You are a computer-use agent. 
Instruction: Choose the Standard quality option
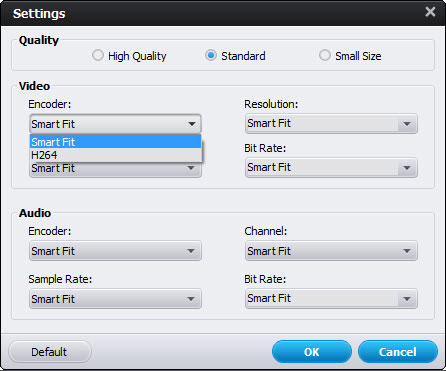211,55
